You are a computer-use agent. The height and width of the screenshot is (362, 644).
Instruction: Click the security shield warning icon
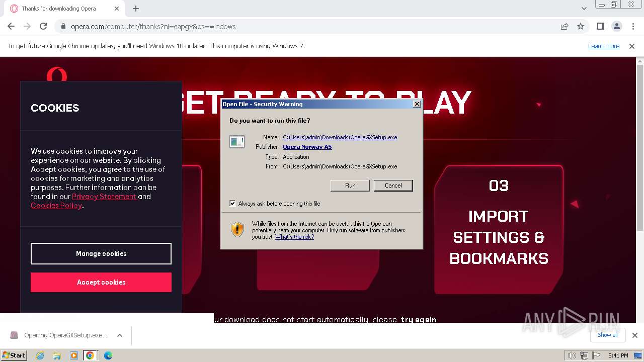[237, 229]
